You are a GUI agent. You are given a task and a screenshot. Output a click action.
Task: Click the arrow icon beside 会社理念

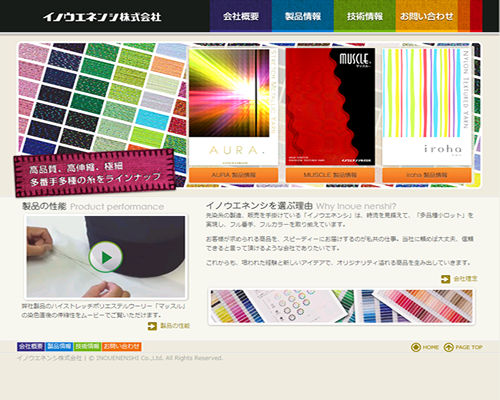(446, 279)
